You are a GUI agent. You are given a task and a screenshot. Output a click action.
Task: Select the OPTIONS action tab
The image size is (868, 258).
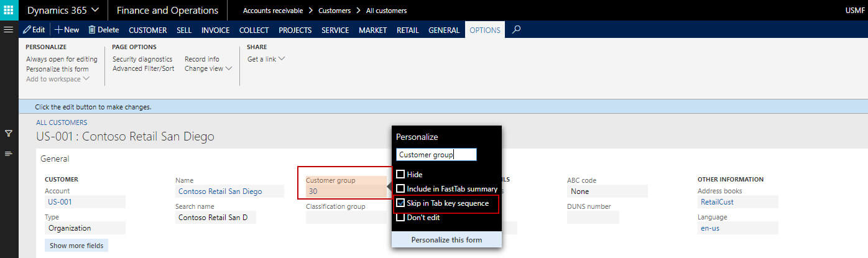click(485, 30)
